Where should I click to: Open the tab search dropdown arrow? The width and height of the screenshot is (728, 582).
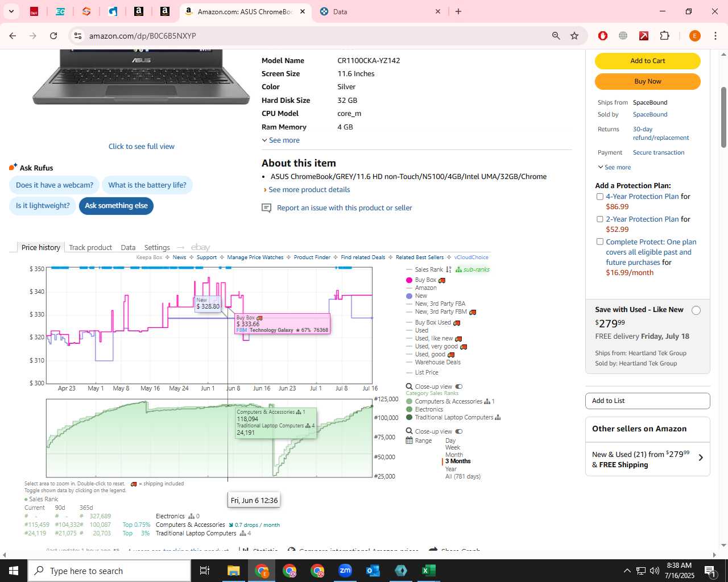pos(11,11)
